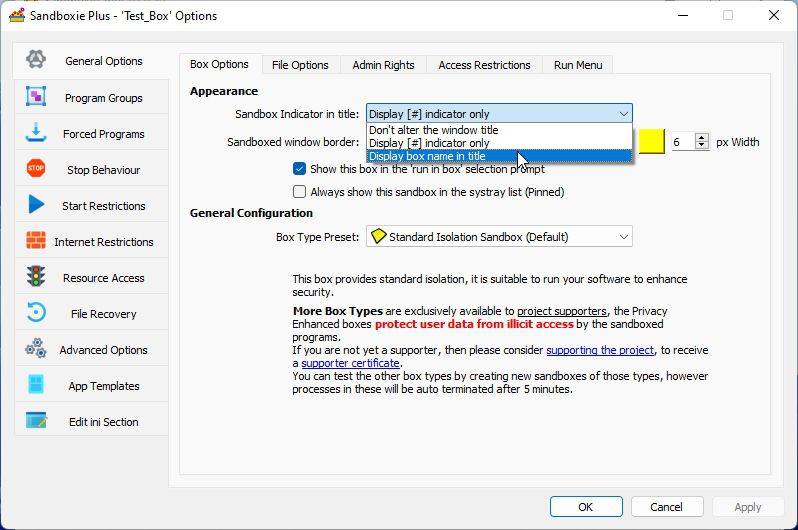Open Resource Access page label
The width and height of the screenshot is (798, 530).
tap(104, 278)
